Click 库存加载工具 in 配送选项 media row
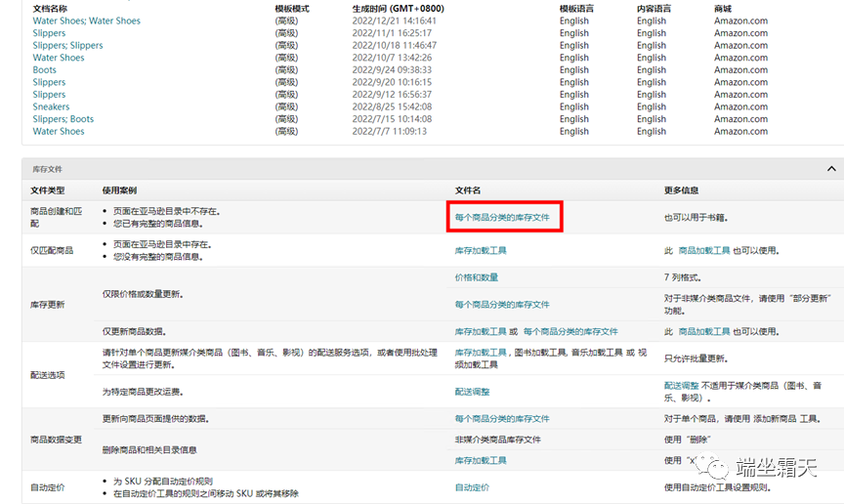The height and width of the screenshot is (504, 844). pyautogui.click(x=481, y=353)
